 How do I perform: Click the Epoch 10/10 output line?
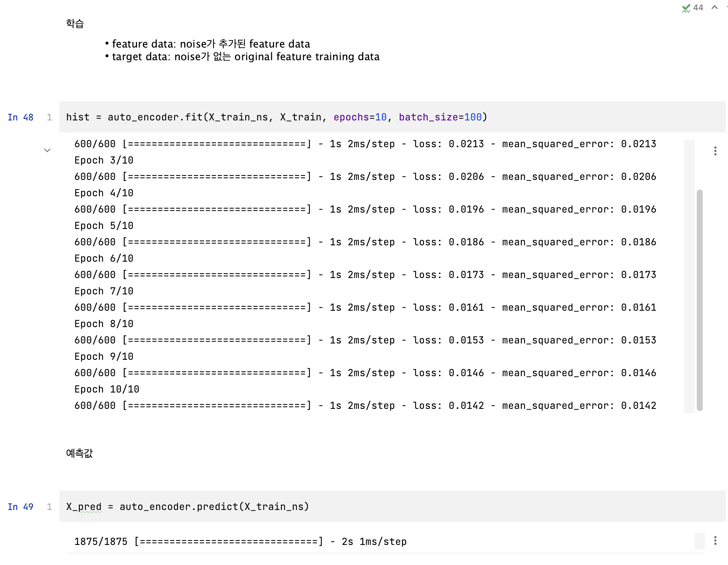(x=107, y=389)
